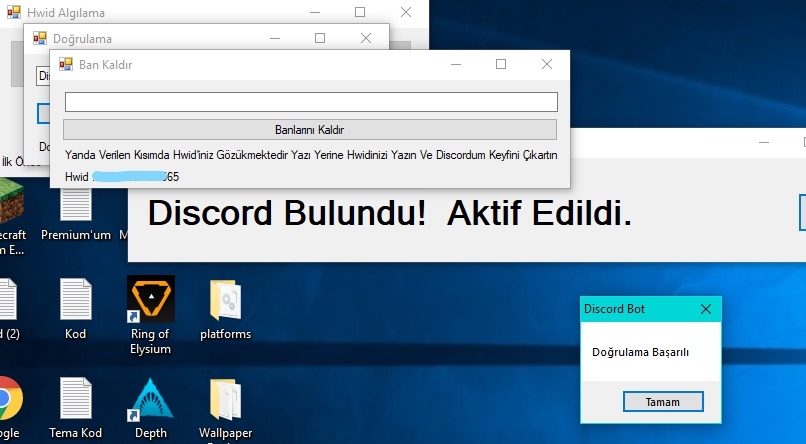Screen dimensions: 806x444
Task: Click the Banlarını Kaldır button
Action: click(x=309, y=130)
